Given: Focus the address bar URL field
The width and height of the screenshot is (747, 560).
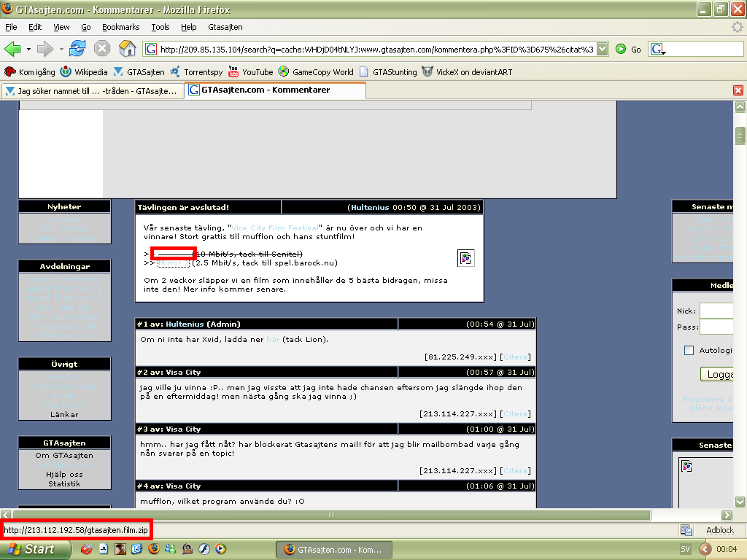Looking at the screenshot, I should click(376, 49).
